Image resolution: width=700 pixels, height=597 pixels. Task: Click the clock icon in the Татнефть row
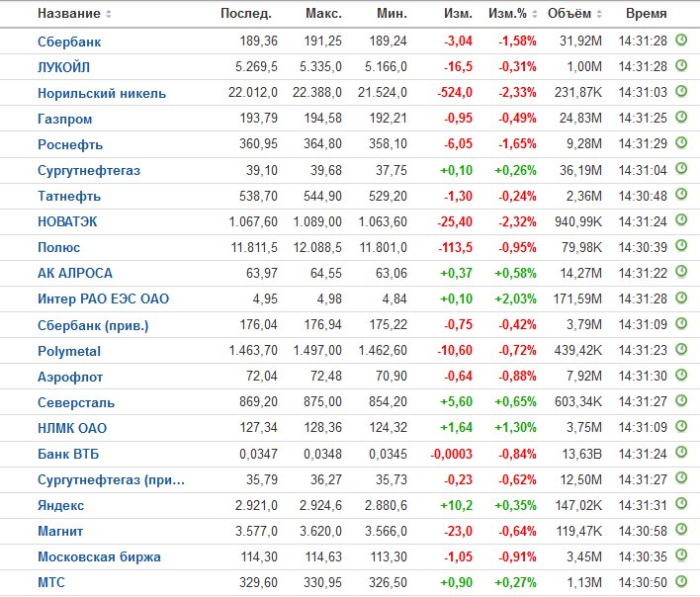[681, 195]
